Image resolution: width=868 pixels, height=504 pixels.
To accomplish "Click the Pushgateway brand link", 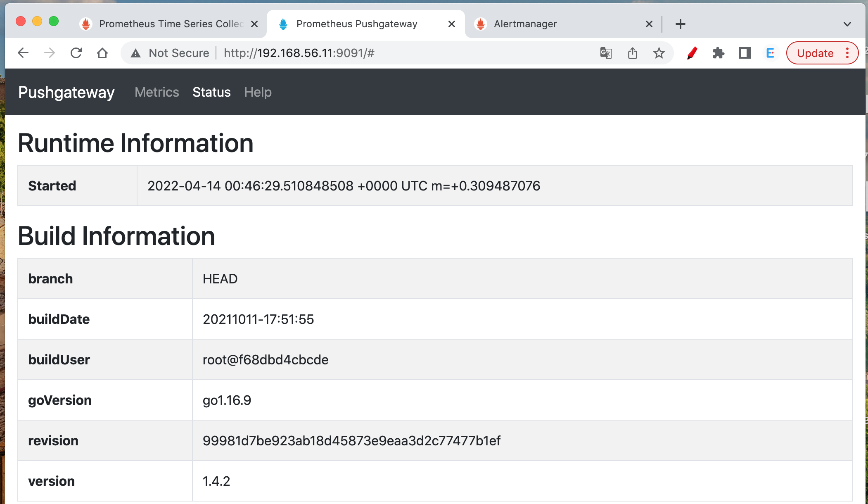I will pos(66,92).
